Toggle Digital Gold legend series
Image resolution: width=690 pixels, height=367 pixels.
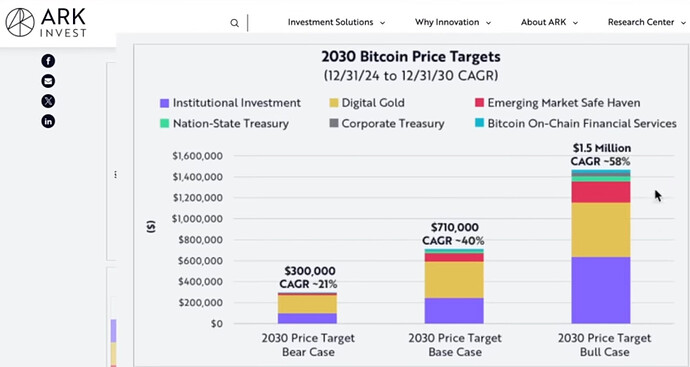367,103
